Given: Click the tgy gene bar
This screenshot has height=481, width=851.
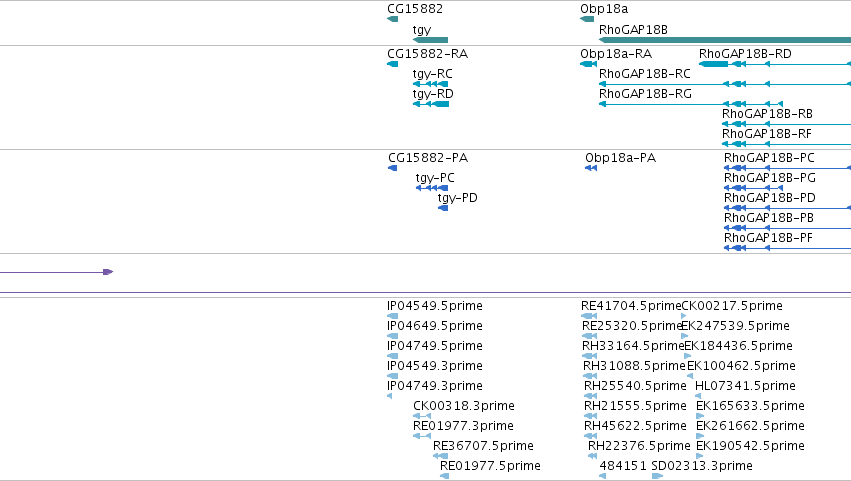Looking at the screenshot, I should click(430, 40).
